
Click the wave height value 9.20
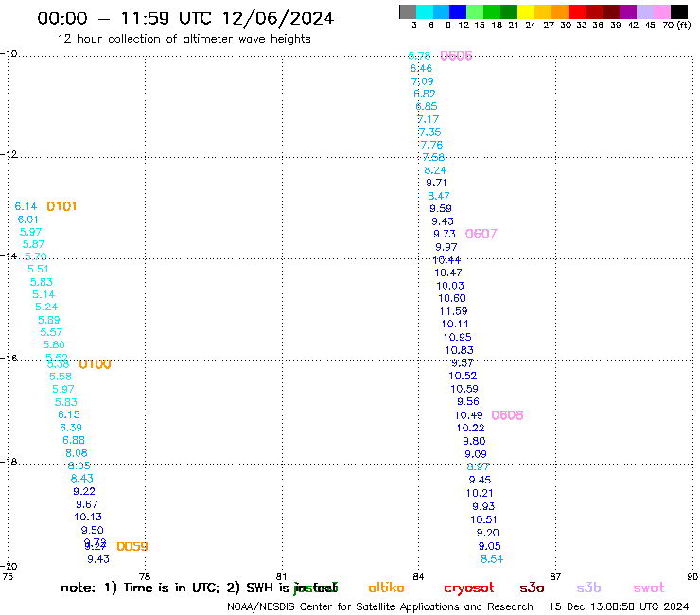488,533
